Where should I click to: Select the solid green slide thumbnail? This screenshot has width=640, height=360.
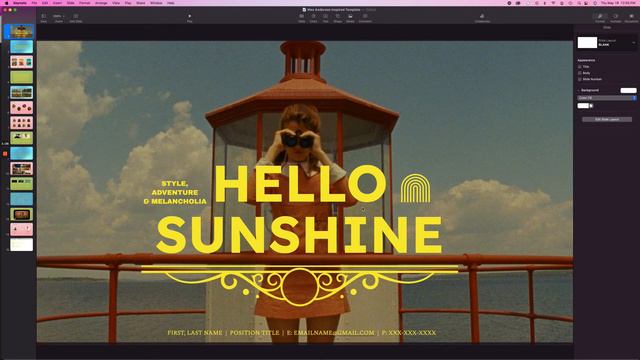click(22, 77)
